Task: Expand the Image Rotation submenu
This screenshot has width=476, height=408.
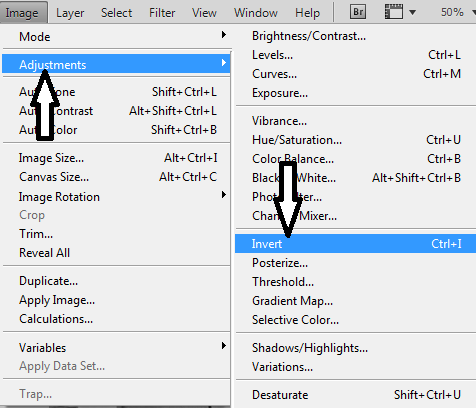Action: (x=116, y=196)
